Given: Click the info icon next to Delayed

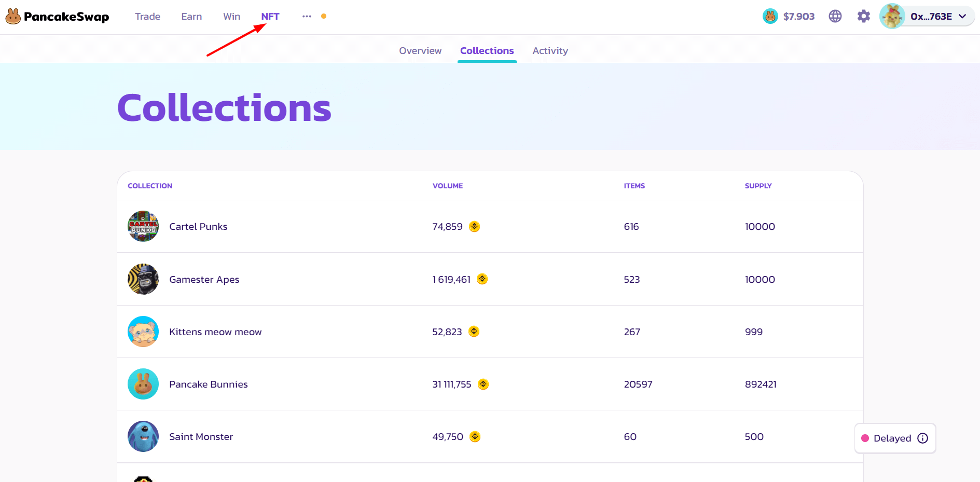Looking at the screenshot, I should (x=922, y=438).
